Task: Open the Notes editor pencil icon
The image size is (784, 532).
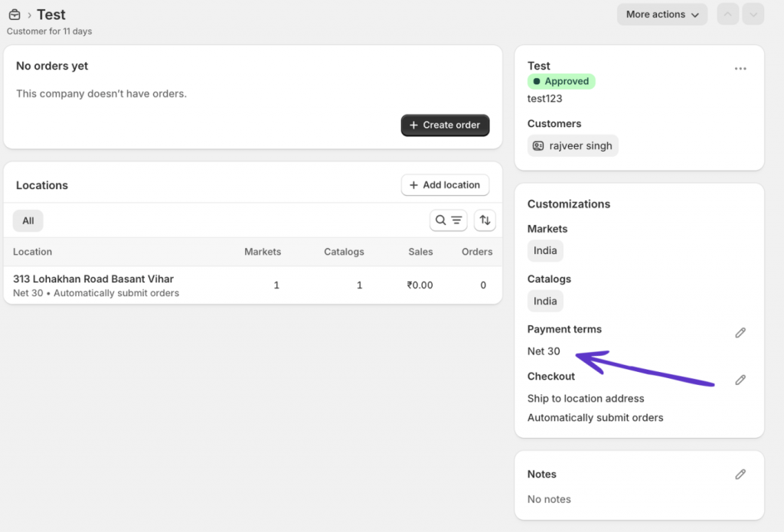Action: pyautogui.click(x=740, y=474)
